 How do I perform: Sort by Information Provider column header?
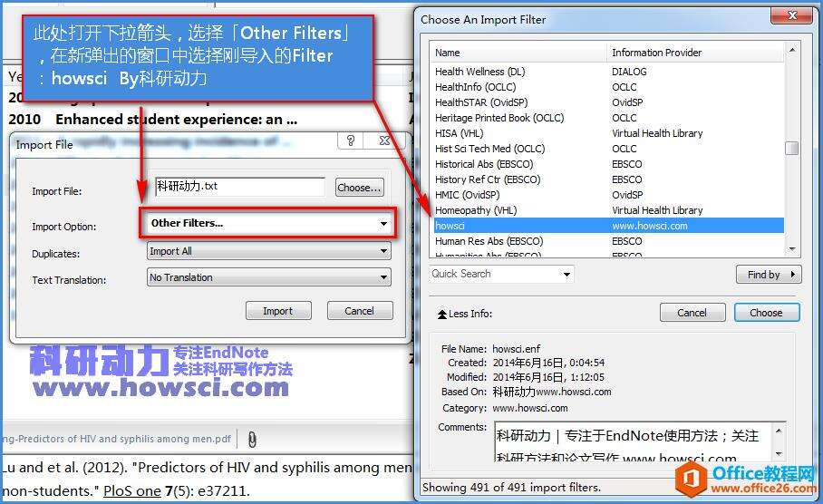click(x=695, y=53)
